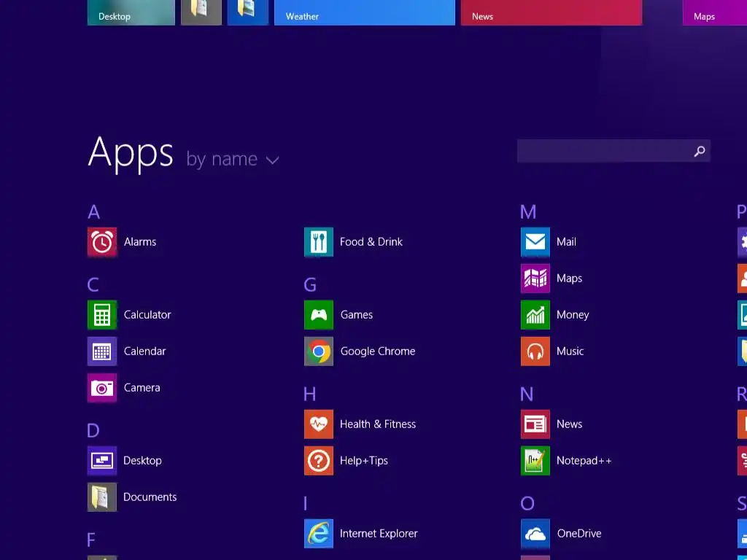Viewport: 747px width, 560px height.
Task: Click the 'Music' label
Action: 570,351
